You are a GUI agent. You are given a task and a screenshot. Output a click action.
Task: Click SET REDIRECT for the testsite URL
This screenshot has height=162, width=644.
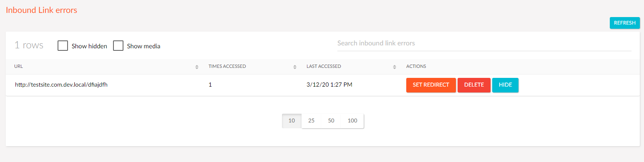pyautogui.click(x=431, y=85)
